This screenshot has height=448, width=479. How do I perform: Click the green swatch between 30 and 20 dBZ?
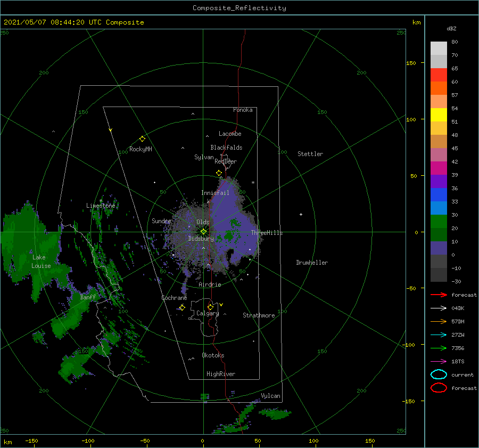click(x=439, y=222)
